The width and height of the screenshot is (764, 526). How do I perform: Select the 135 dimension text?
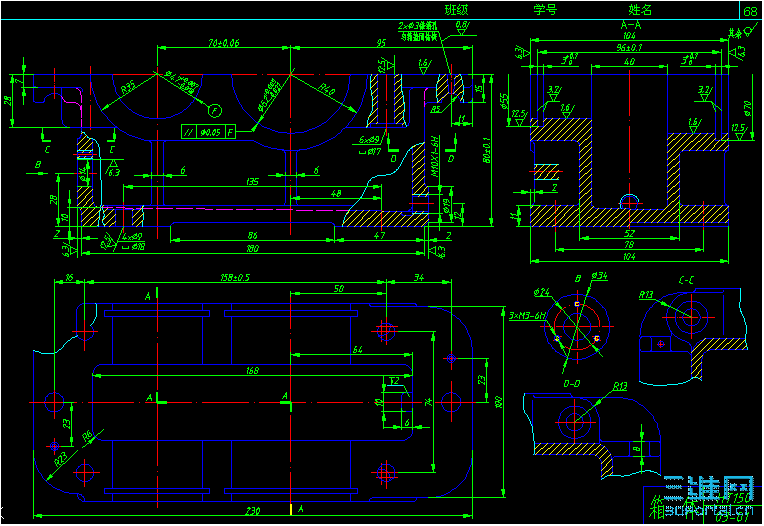[x=252, y=182]
